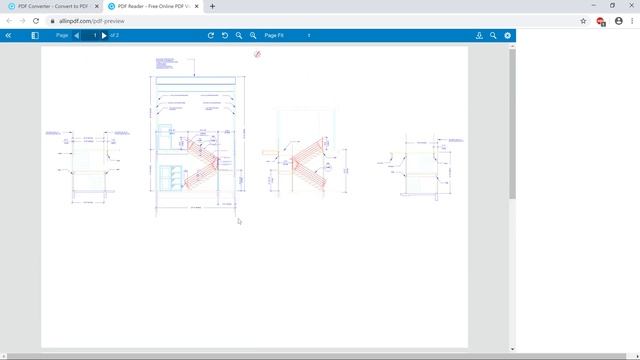This screenshot has height=360, width=640.
Task: Go forward in browser history
Action: click(22, 21)
